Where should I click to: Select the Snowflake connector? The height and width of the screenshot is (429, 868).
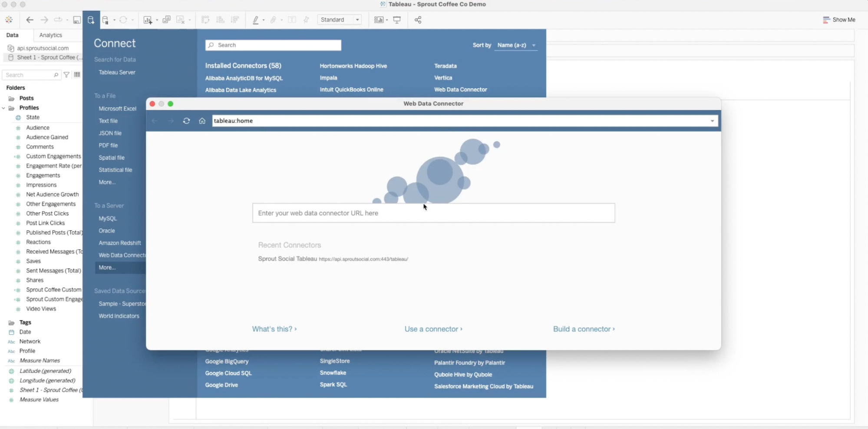[333, 373]
